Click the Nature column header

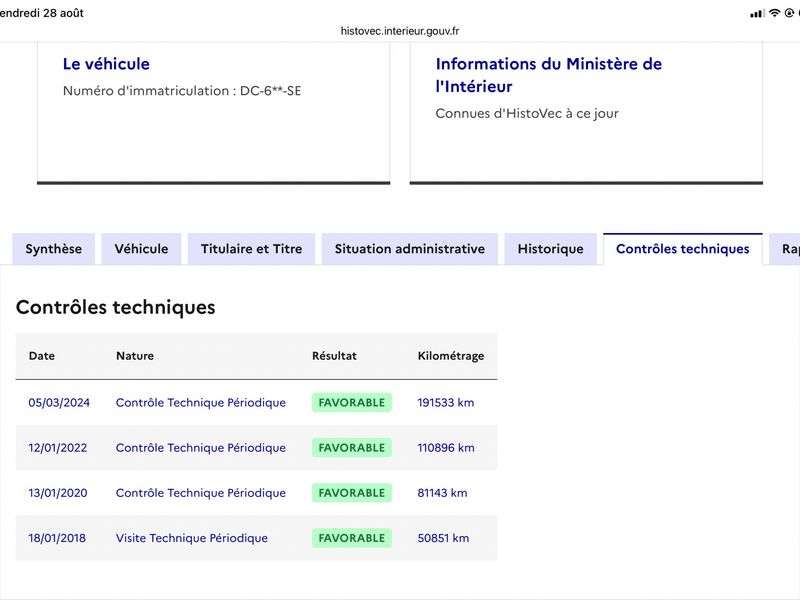[135, 356]
